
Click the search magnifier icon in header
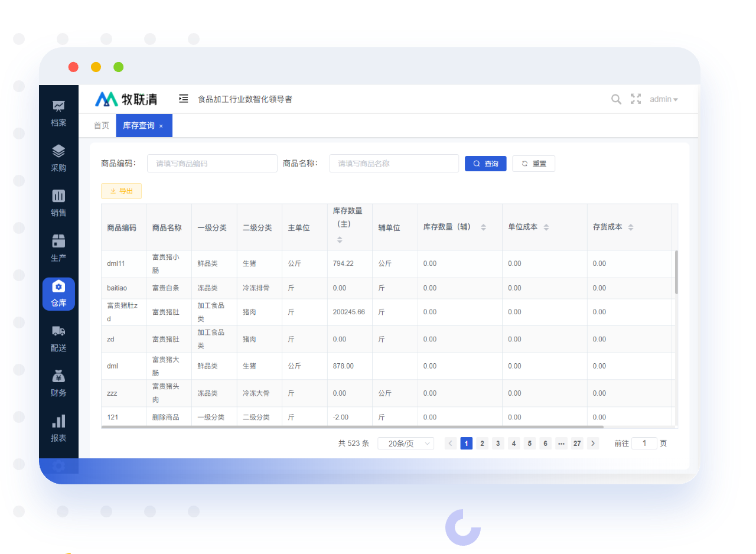click(616, 99)
